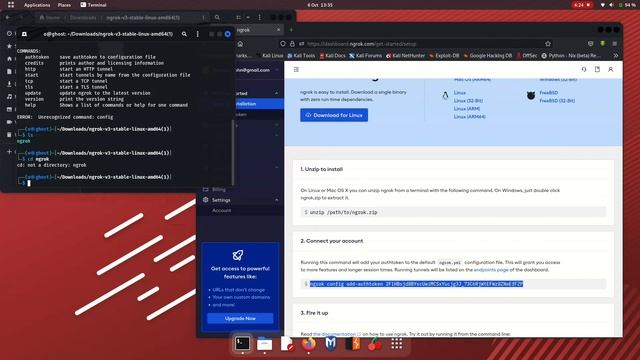This screenshot has height=360, width=640.
Task: Bookmark this page with the star icon
Action: (548, 44)
